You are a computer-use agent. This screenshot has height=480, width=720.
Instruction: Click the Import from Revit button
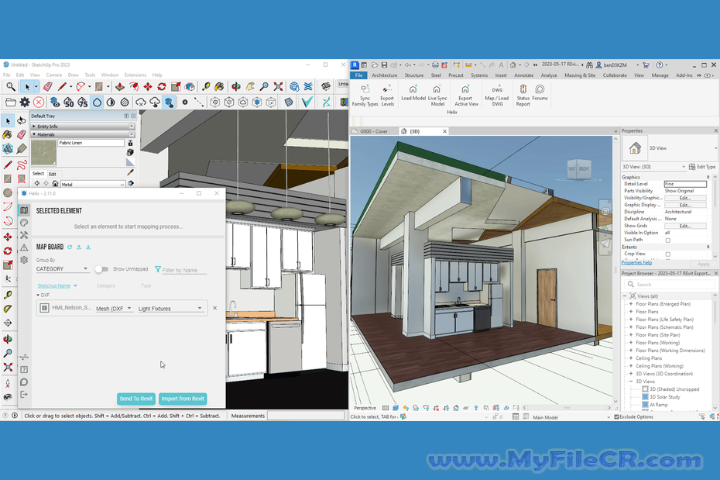183,398
